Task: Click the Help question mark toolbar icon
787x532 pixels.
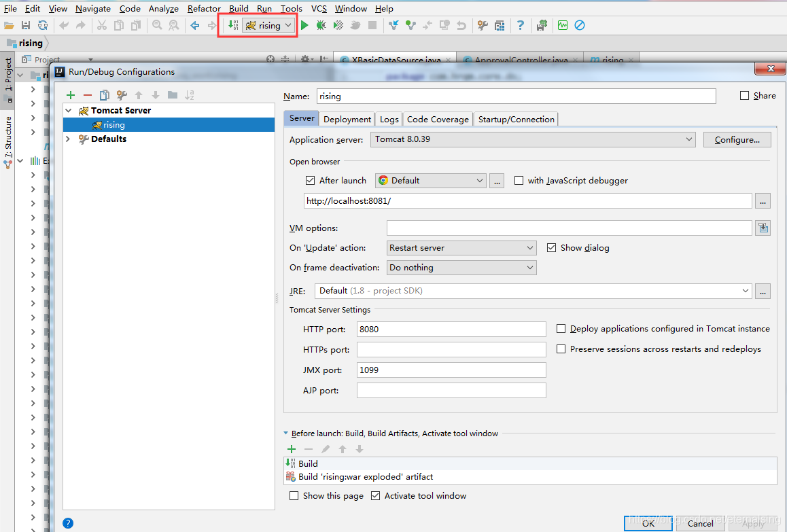Action: 521,25
